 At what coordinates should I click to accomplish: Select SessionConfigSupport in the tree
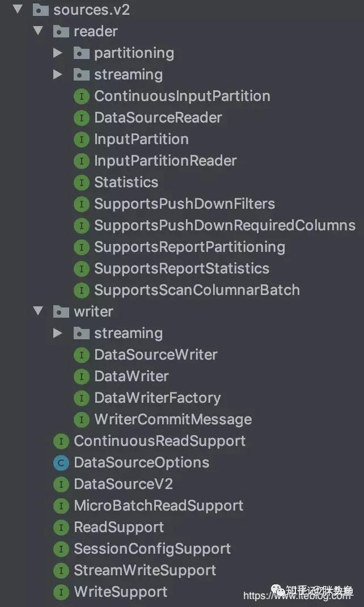(153, 549)
